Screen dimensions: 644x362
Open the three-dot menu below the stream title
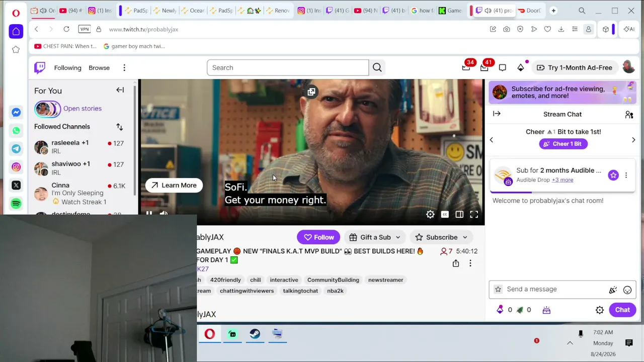(x=470, y=263)
